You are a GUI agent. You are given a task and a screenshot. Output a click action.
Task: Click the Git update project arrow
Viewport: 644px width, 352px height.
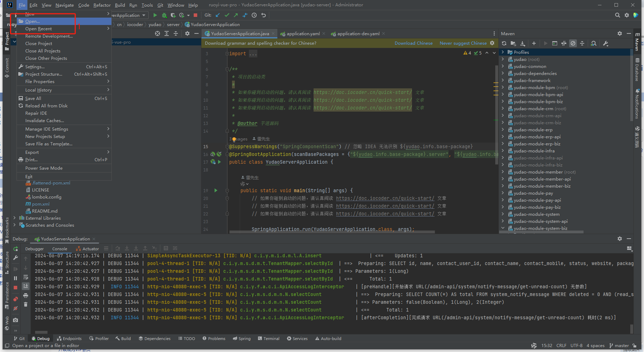[x=218, y=15]
